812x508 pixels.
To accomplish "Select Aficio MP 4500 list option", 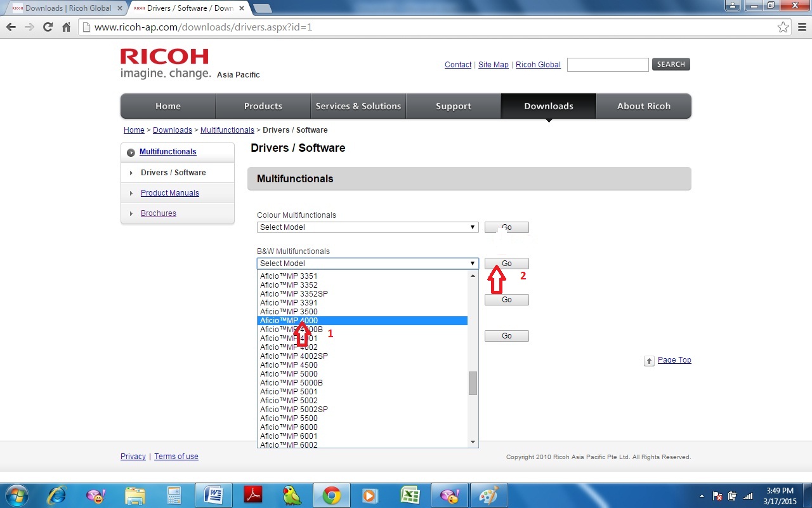I will pos(363,365).
